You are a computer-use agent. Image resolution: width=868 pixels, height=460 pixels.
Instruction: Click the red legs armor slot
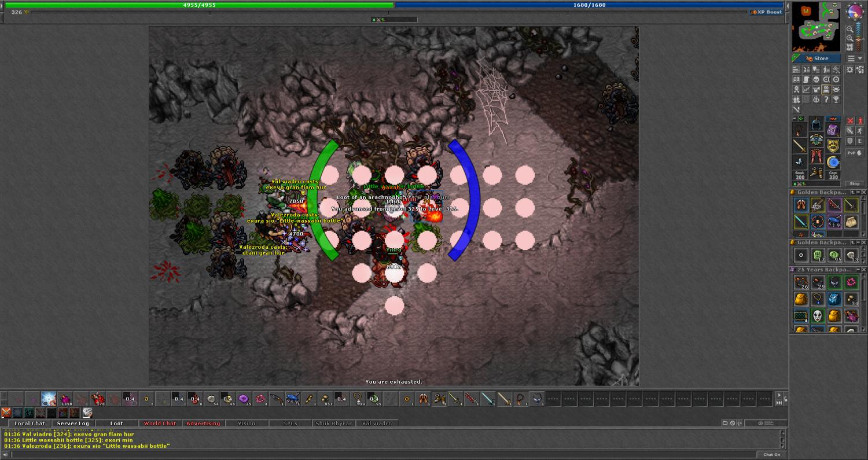click(816, 156)
